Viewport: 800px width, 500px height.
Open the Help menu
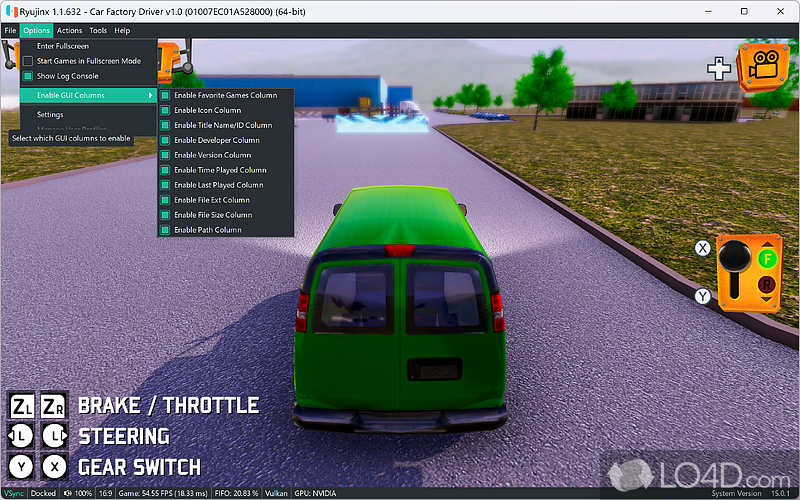[x=122, y=31]
